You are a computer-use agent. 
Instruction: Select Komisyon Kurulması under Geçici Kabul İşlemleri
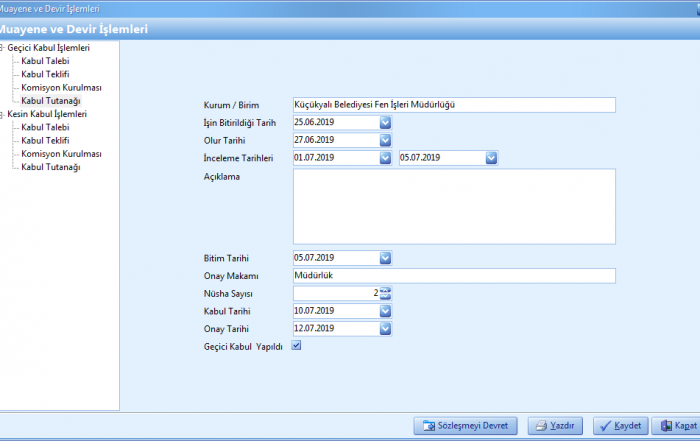[x=61, y=87]
